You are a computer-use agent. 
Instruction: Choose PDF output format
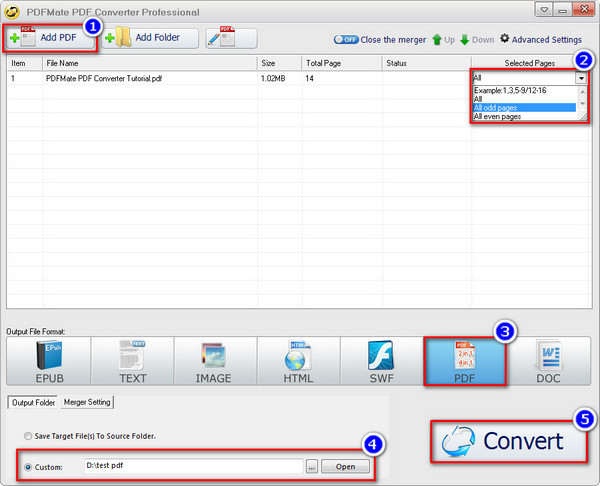[465, 361]
